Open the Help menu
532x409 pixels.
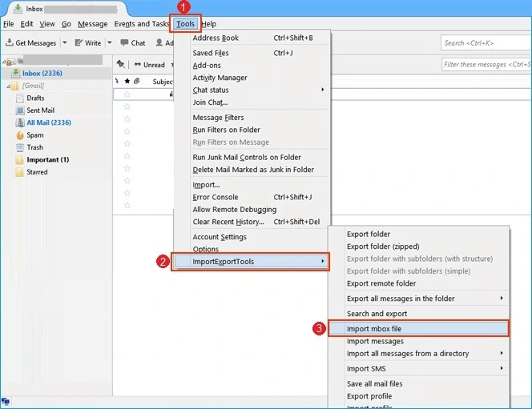click(208, 24)
